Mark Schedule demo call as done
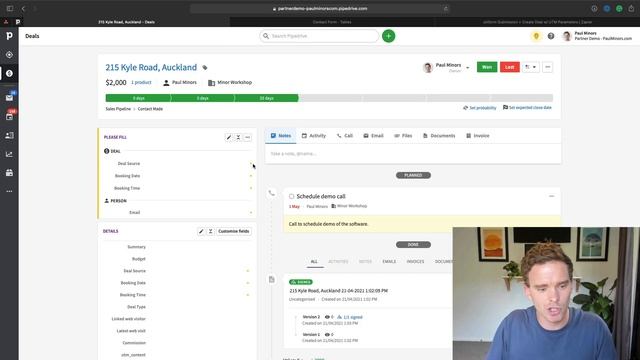The image size is (640, 360). point(291,196)
